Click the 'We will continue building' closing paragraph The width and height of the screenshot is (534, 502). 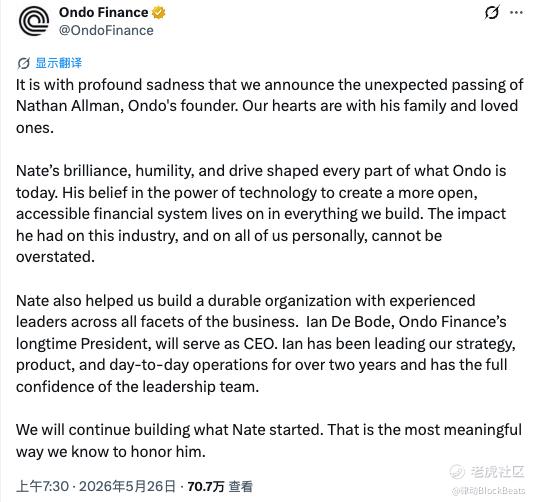[269, 440]
